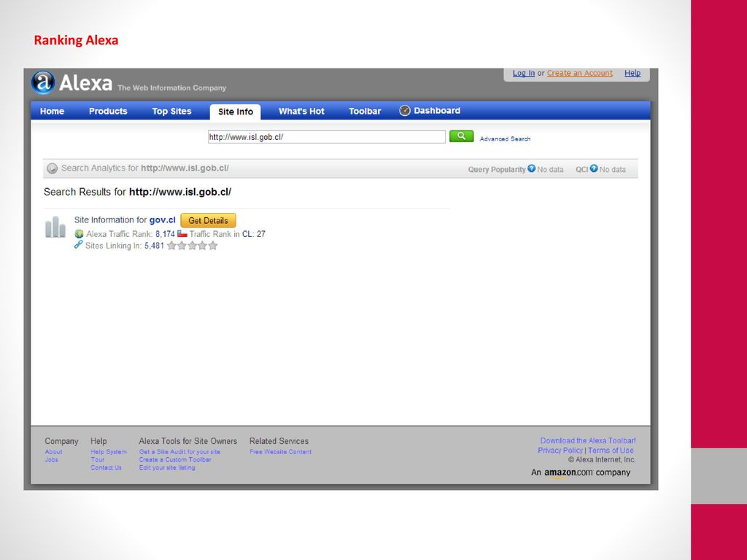Click the Advanced Search link
Viewport: 747px width, 560px height.
coord(505,139)
